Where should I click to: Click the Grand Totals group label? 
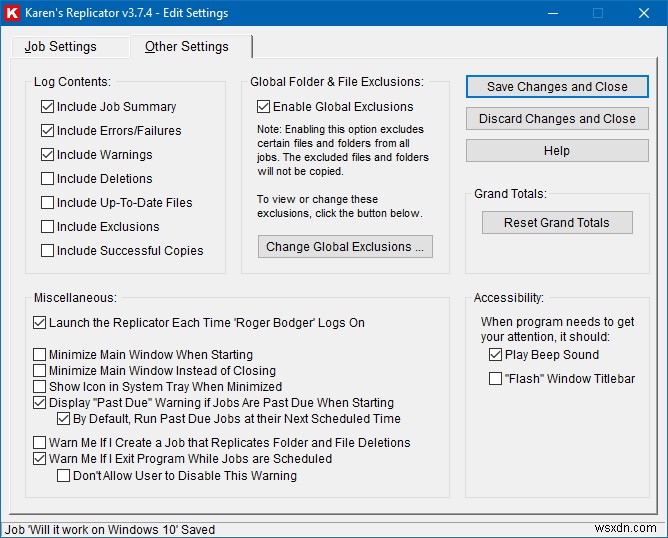tap(510, 194)
